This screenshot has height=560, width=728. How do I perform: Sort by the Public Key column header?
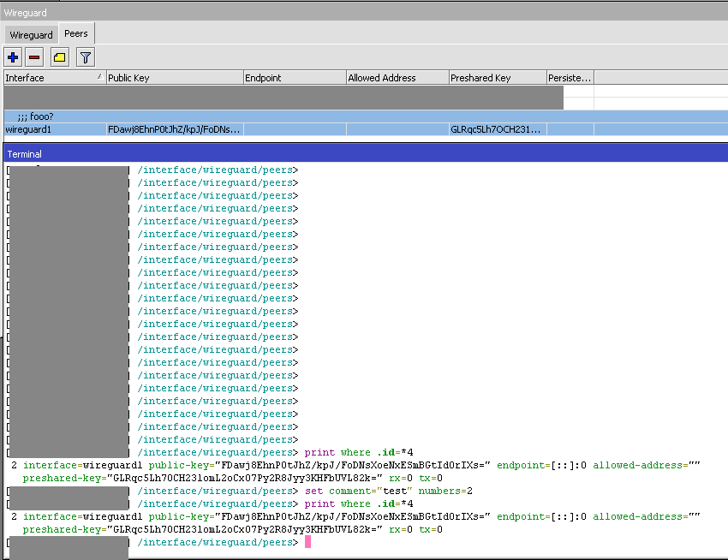(x=175, y=78)
